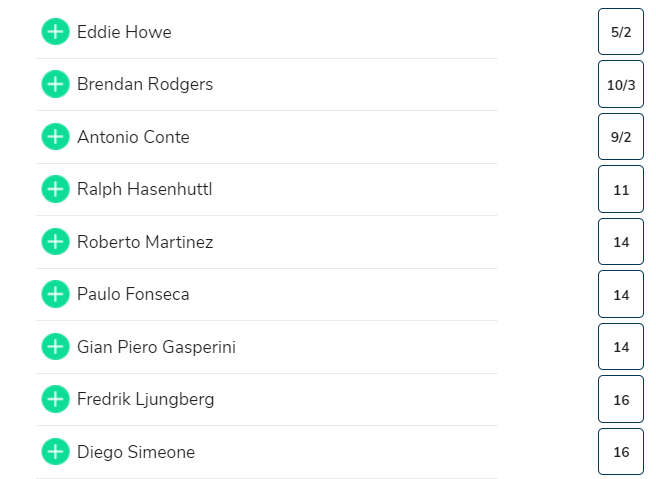The height and width of the screenshot is (479, 656).
Task: Click the 14 odds for Roberto Martinez
Action: click(x=621, y=242)
